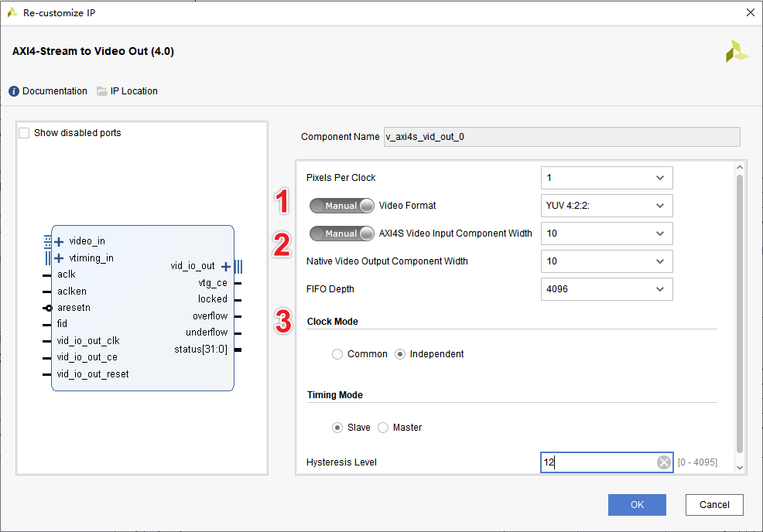Open Native Video Output Component Width dropdown
The height and width of the screenshot is (532, 763).
[x=607, y=261]
